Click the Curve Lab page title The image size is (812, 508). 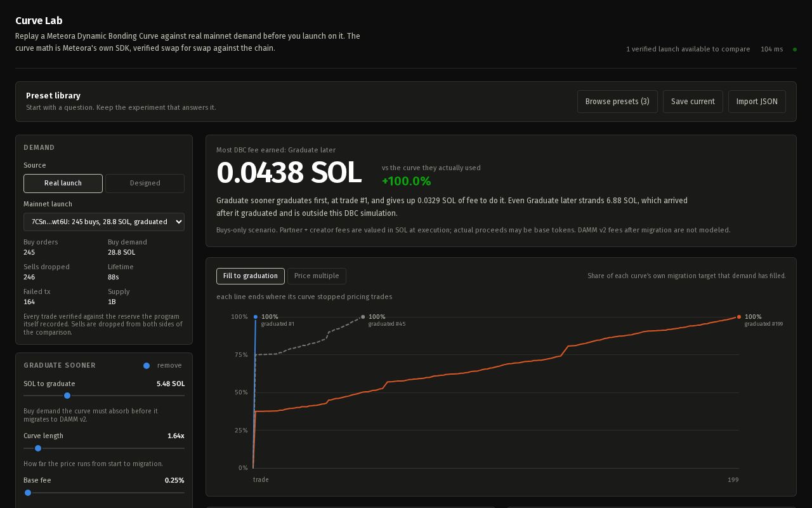[x=39, y=21]
